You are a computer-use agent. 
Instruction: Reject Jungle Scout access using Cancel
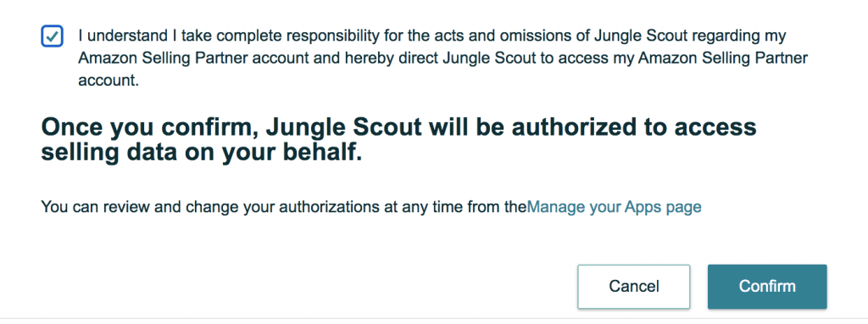[634, 287]
